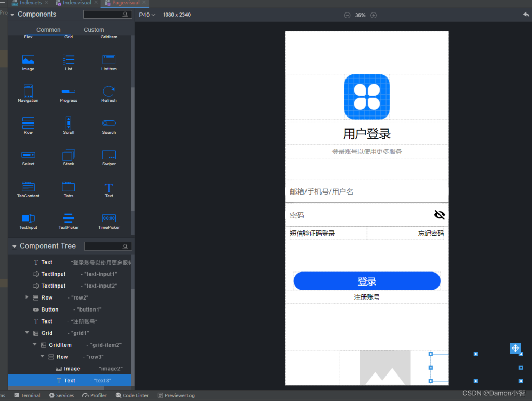Collapse the Components panel header
The width and height of the screenshot is (532, 401).
(x=12, y=14)
